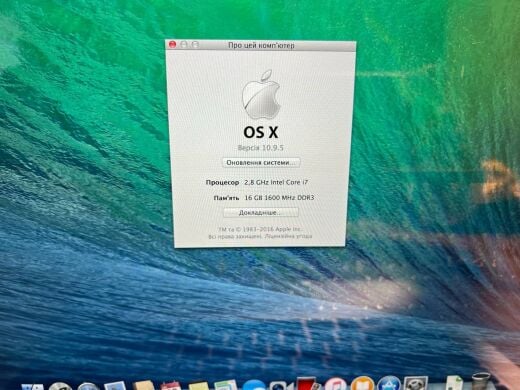
Task: Click the Версія 10.9.5 version text
Action: pyautogui.click(x=261, y=148)
